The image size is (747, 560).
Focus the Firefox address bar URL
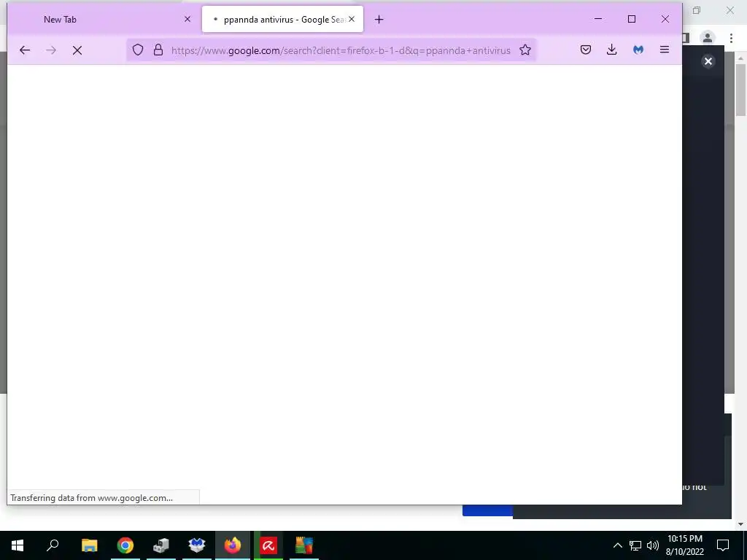[x=340, y=50]
